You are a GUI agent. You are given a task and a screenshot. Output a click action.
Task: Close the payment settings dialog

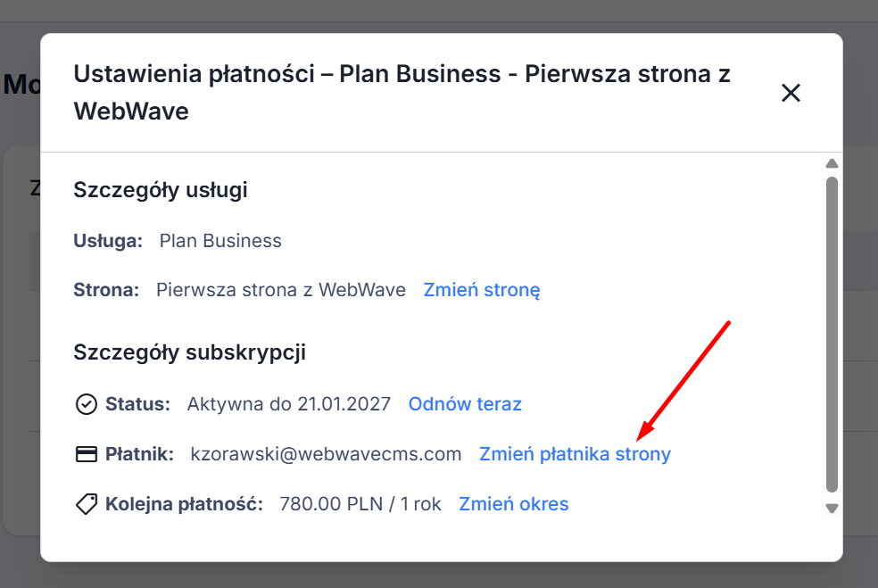click(791, 93)
